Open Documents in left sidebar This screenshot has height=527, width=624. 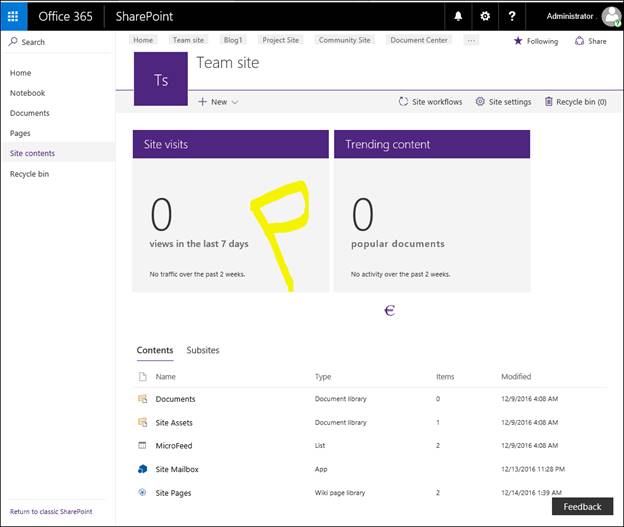pyautogui.click(x=30, y=113)
